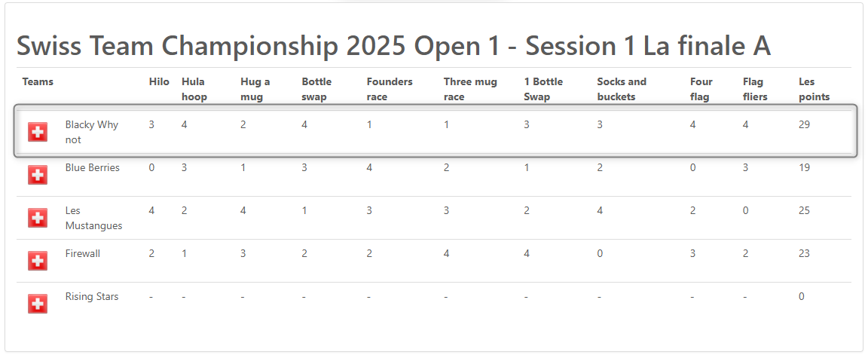
Task: Open the Blue Berries team entry
Action: [93, 167]
